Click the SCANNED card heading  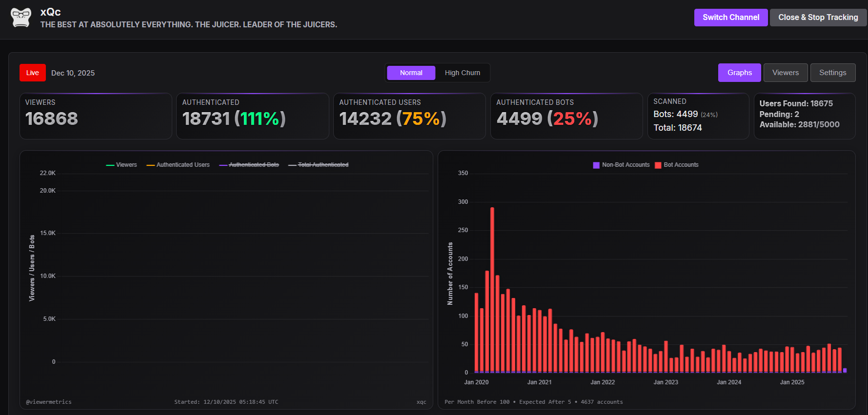click(x=670, y=101)
